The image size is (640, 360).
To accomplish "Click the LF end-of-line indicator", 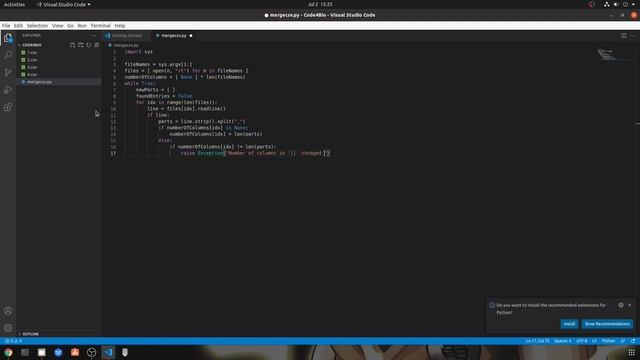I will [x=594, y=341].
